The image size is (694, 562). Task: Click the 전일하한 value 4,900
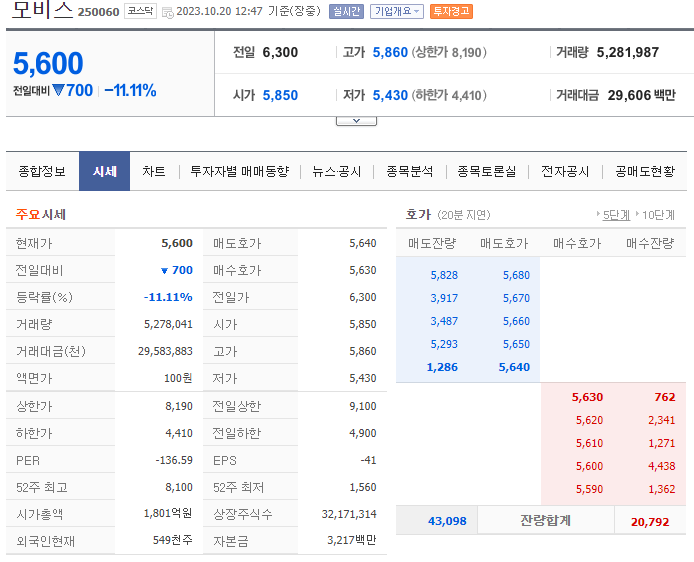[362, 433]
